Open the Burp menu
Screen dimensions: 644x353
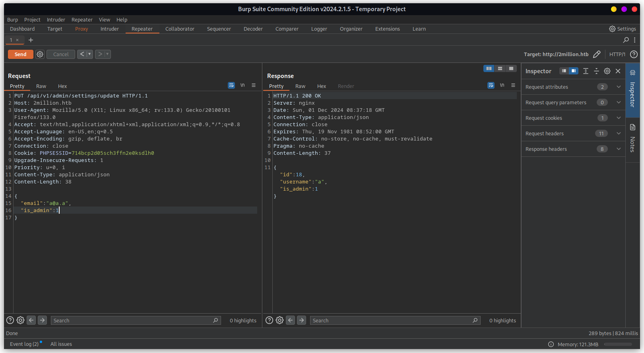pyautogui.click(x=12, y=20)
